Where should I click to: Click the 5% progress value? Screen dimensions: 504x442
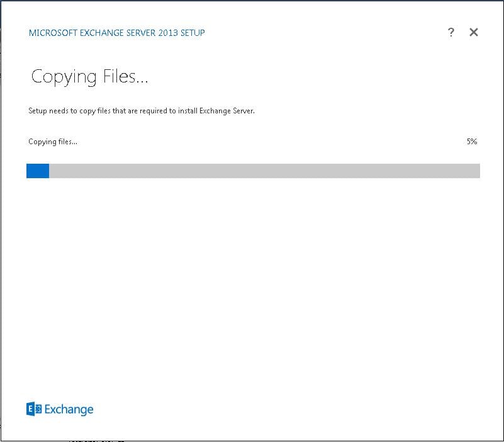tap(472, 141)
